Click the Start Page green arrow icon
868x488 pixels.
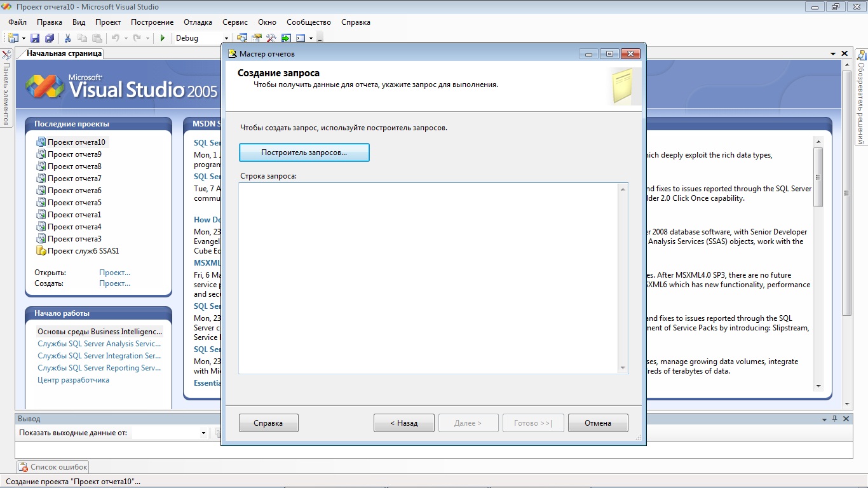[286, 38]
